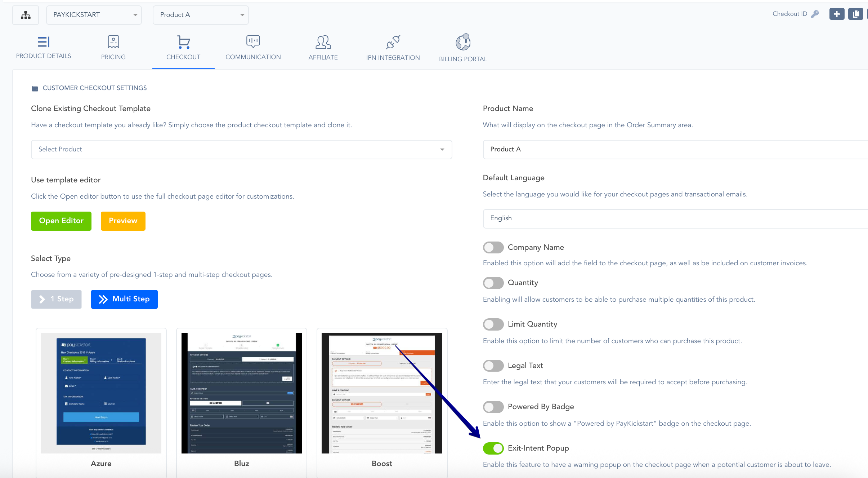Click the green Open Editor button
The width and height of the screenshot is (868, 478).
point(61,221)
